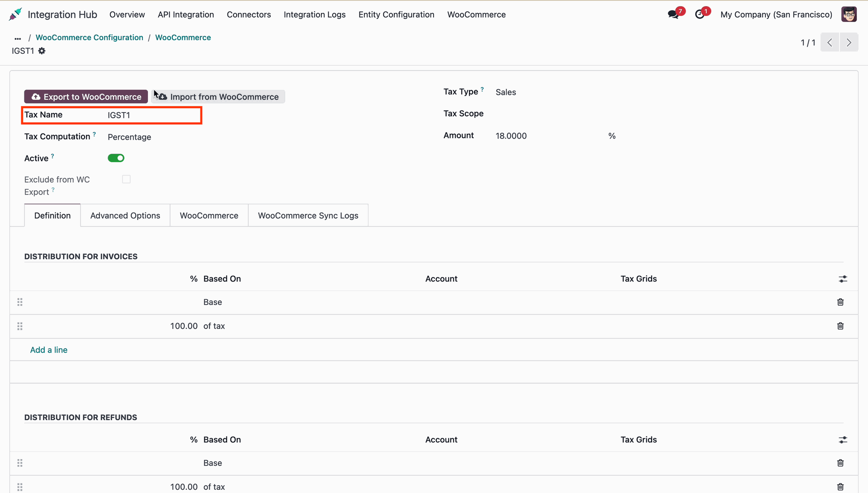The width and height of the screenshot is (868, 493).
Task: Delete the 100.00 of tax refund row
Action: coord(840,487)
